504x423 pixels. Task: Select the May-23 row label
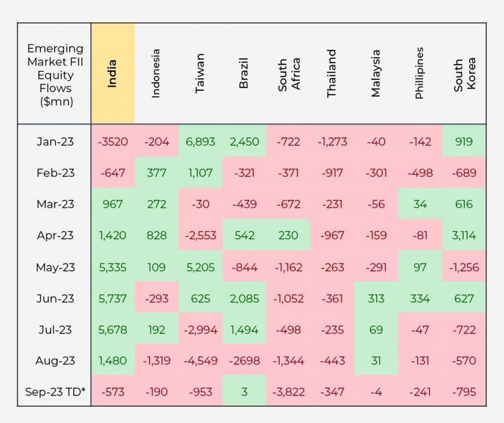tap(55, 267)
